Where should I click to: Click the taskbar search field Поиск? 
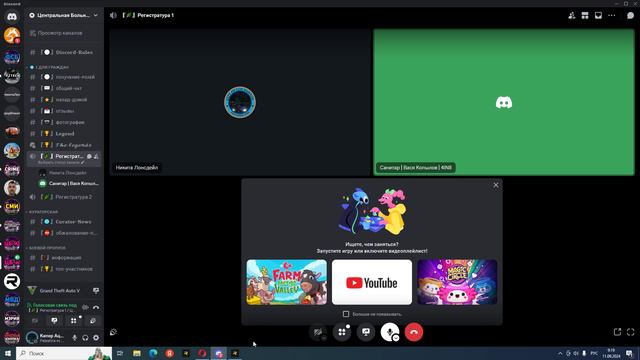(64, 353)
